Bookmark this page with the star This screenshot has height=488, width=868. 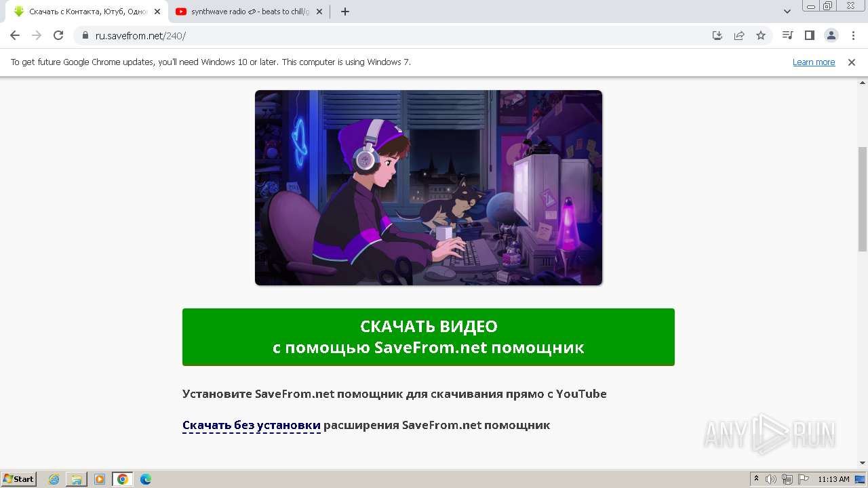761,35
